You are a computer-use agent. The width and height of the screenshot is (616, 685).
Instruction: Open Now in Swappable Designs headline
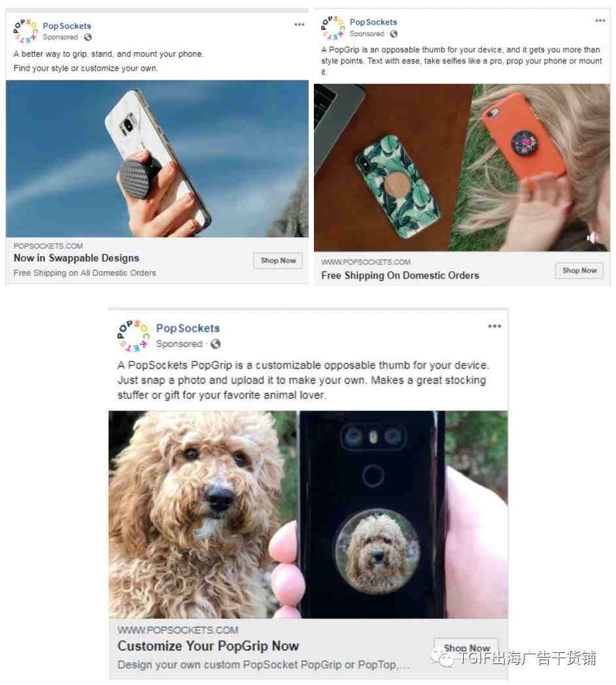(x=76, y=258)
